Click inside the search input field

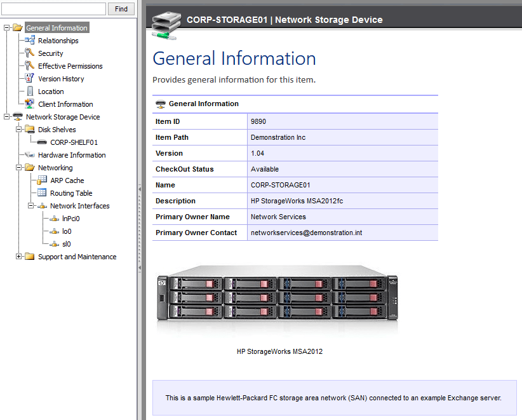[x=54, y=8]
